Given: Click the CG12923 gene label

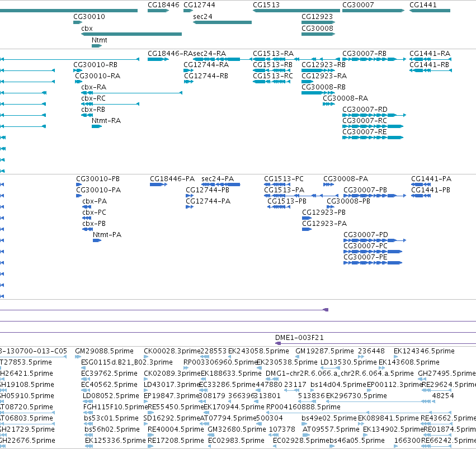Looking at the screenshot, I should (317, 17).
